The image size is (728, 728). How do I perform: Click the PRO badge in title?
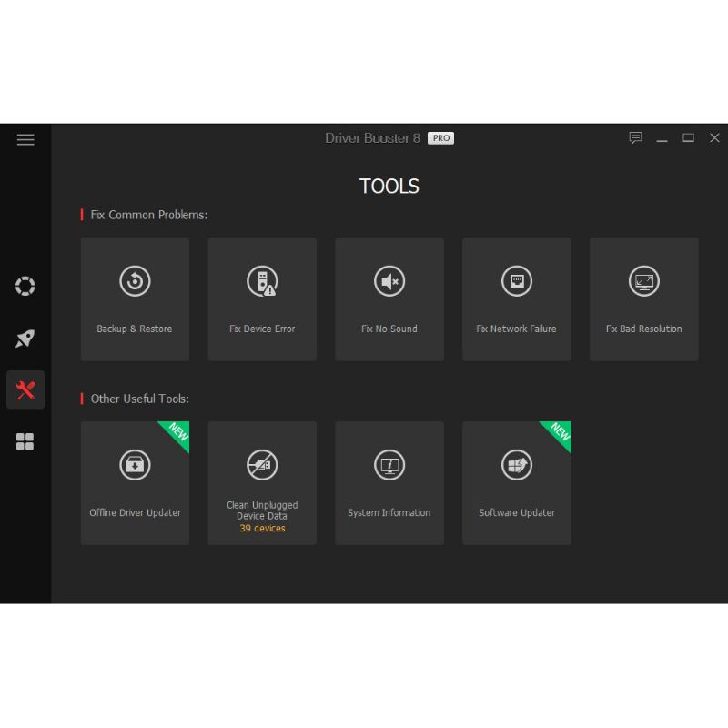pyautogui.click(x=440, y=138)
